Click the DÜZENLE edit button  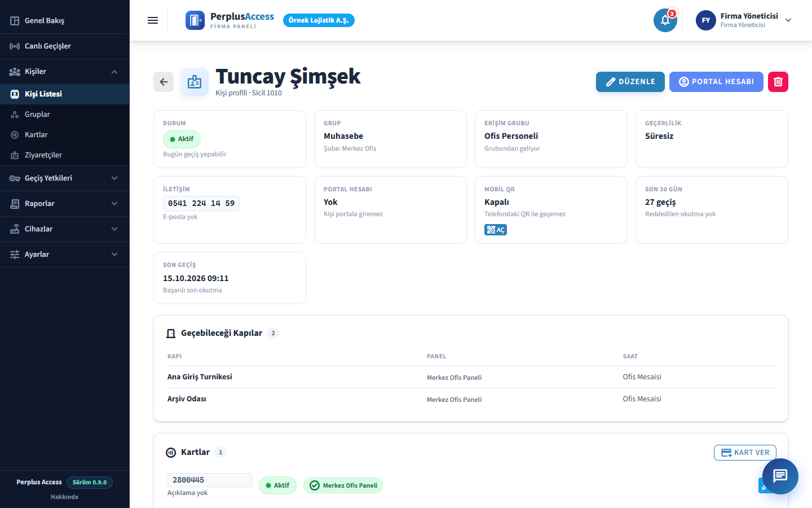(630, 82)
